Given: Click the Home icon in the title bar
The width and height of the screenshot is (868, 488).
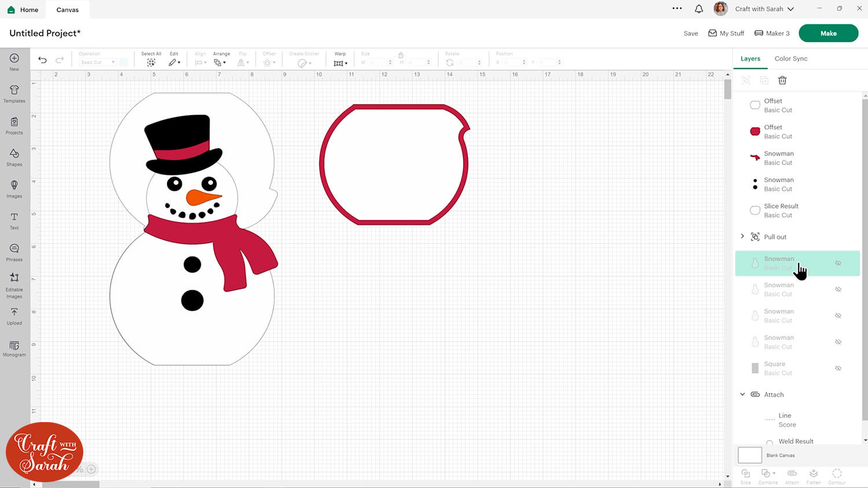Looking at the screenshot, I should [x=11, y=10].
